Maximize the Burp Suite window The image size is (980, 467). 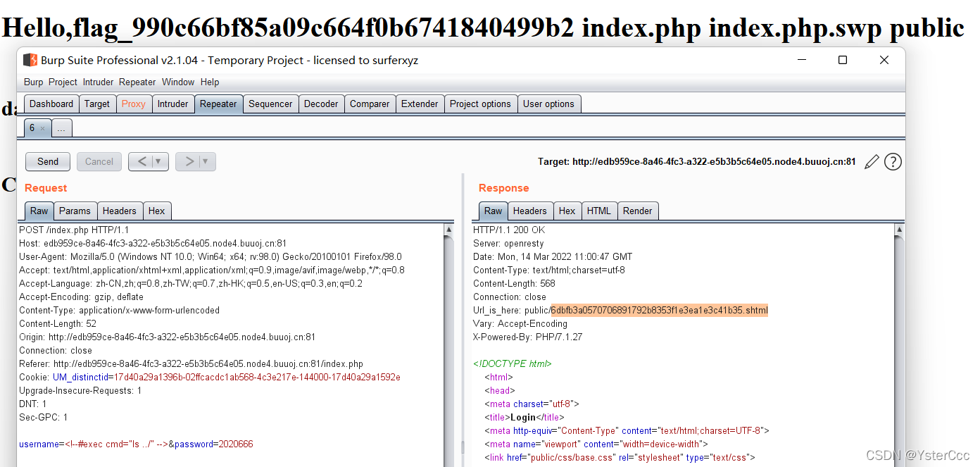pos(842,60)
